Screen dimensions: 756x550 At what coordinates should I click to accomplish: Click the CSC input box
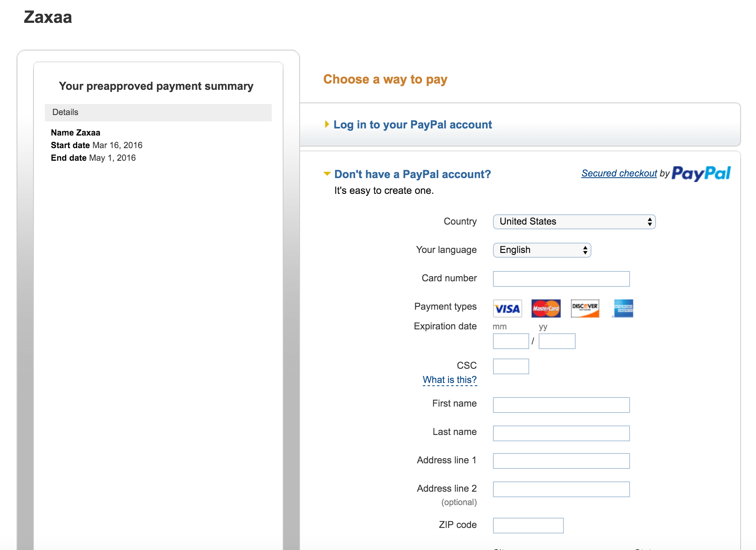pos(510,366)
